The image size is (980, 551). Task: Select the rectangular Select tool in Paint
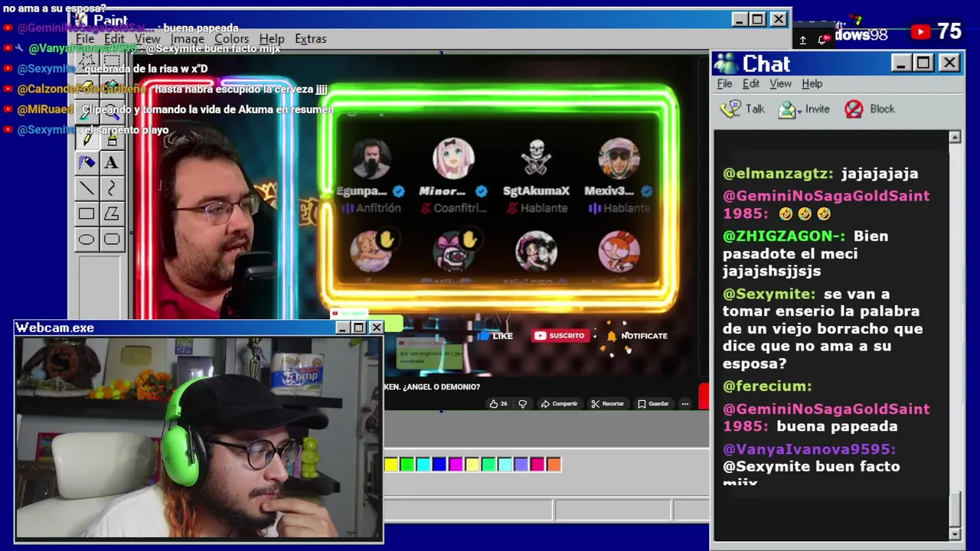tap(112, 60)
